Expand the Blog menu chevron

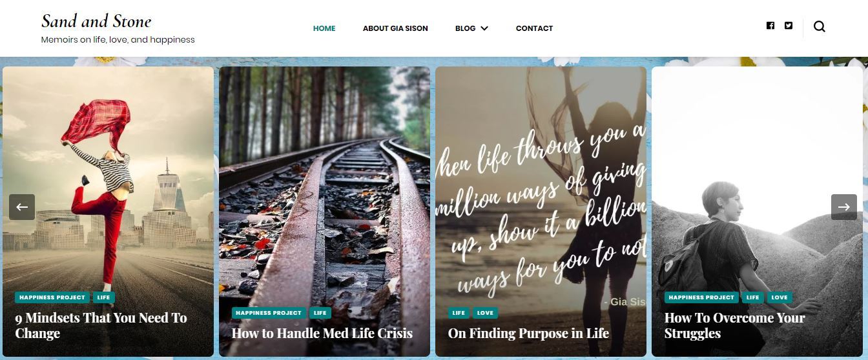coord(484,28)
